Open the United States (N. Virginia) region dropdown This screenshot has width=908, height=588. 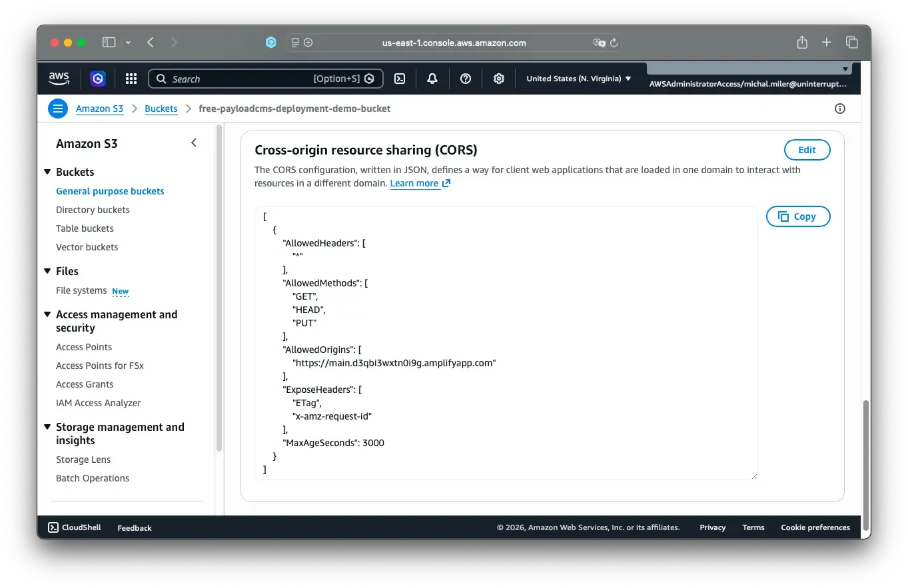pyautogui.click(x=578, y=79)
